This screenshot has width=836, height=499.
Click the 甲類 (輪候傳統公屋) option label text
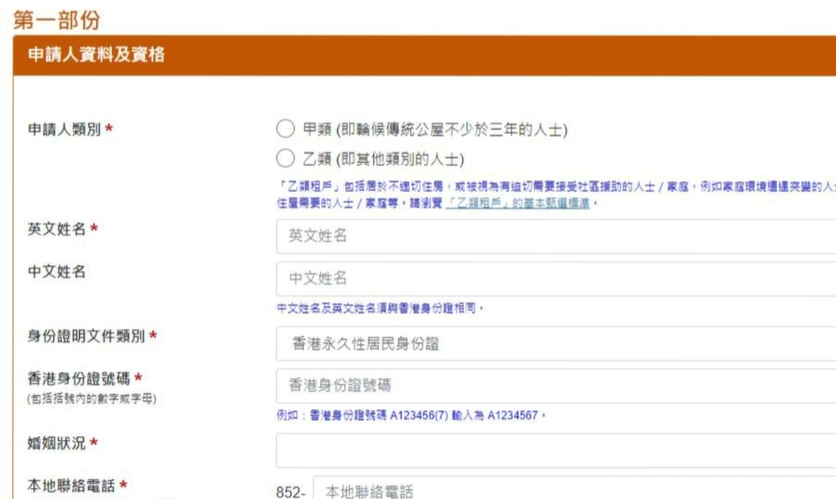pos(435,130)
